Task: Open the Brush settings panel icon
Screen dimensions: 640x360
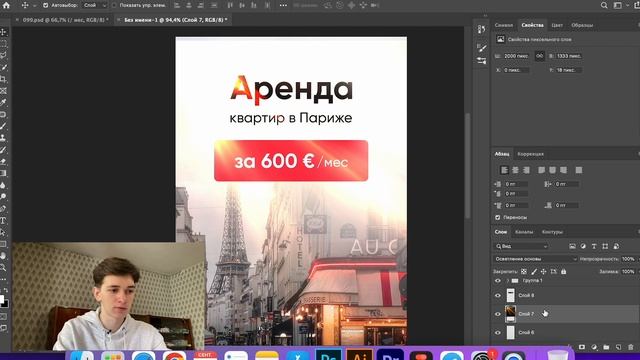Action: point(481,48)
